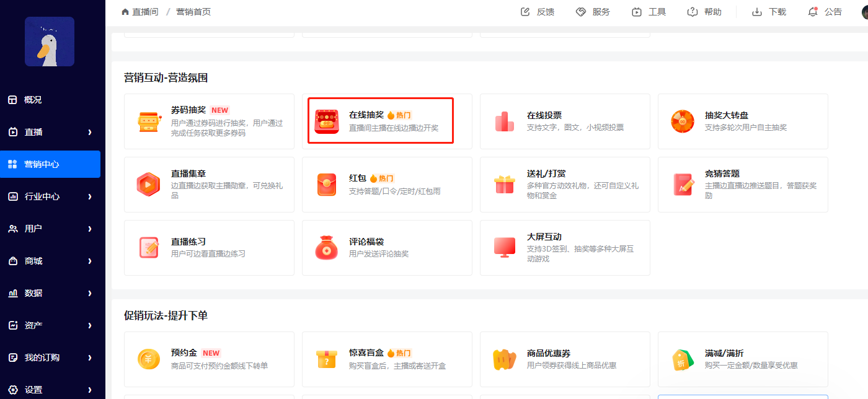The width and height of the screenshot is (868, 399).
Task: Select the 大屏互动 monitor icon
Action: pos(505,248)
